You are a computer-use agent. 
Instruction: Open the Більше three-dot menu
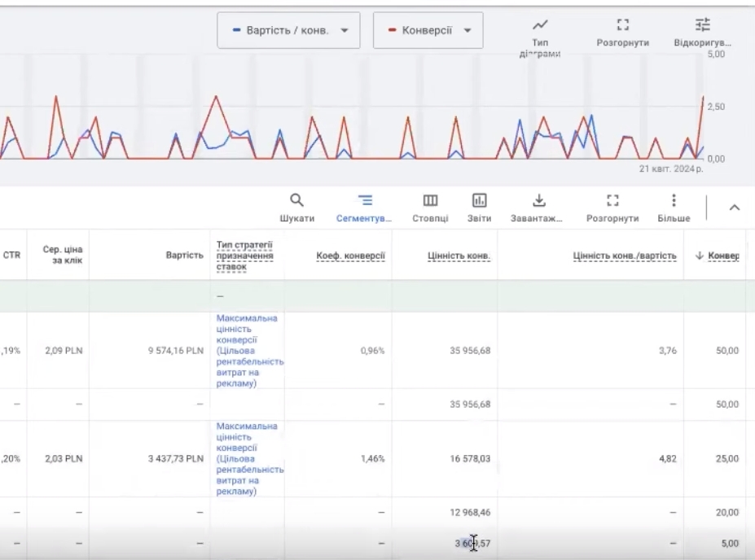tap(674, 200)
